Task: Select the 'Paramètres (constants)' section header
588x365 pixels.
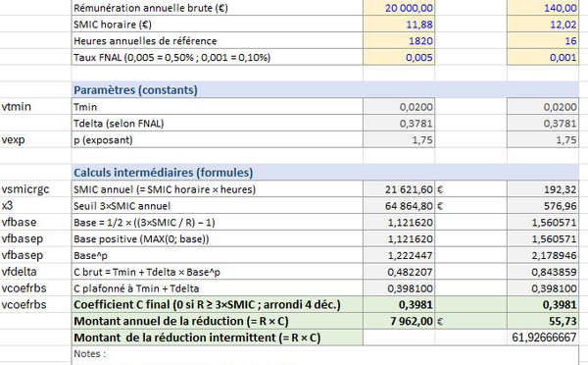Action: click(325, 89)
